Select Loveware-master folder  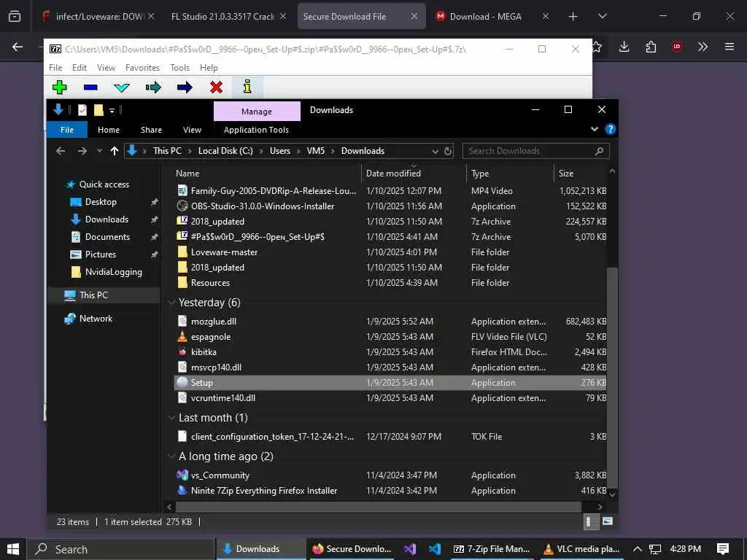click(225, 252)
